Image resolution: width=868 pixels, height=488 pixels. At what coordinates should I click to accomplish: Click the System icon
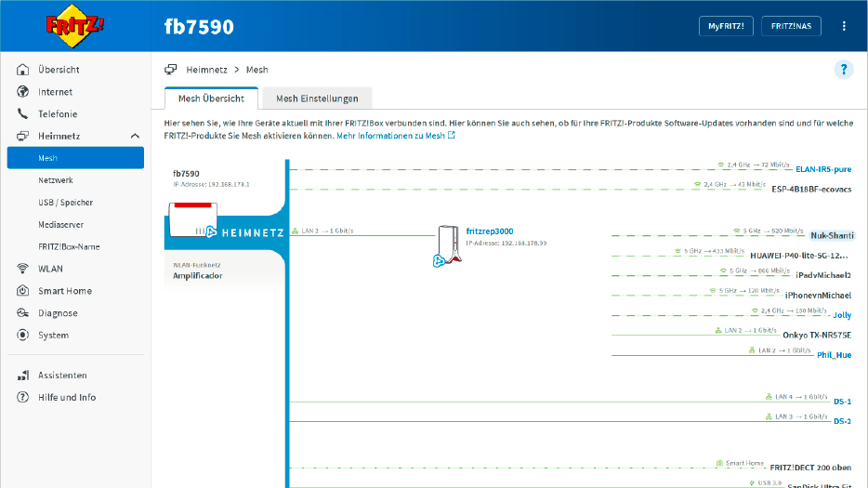tap(22, 336)
